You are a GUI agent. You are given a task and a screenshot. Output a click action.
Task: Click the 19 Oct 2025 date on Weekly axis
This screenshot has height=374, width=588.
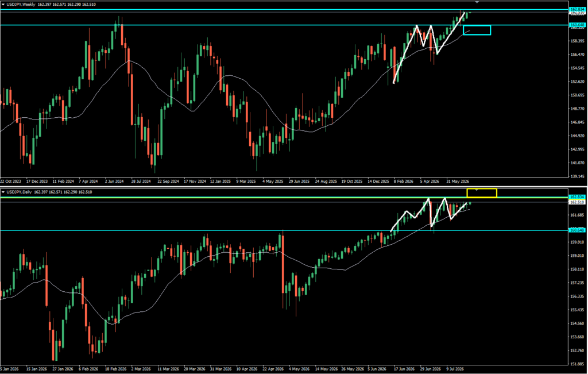(352, 181)
